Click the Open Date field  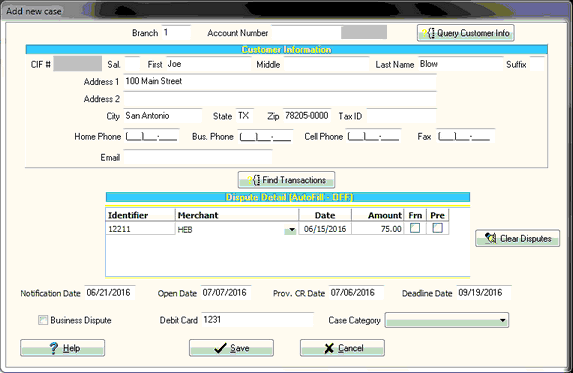[x=226, y=293]
